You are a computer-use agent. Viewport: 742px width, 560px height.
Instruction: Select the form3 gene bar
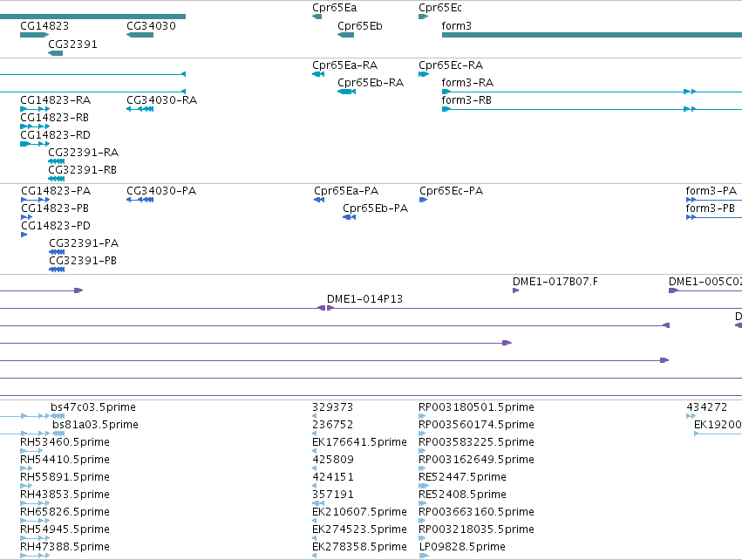point(592,35)
